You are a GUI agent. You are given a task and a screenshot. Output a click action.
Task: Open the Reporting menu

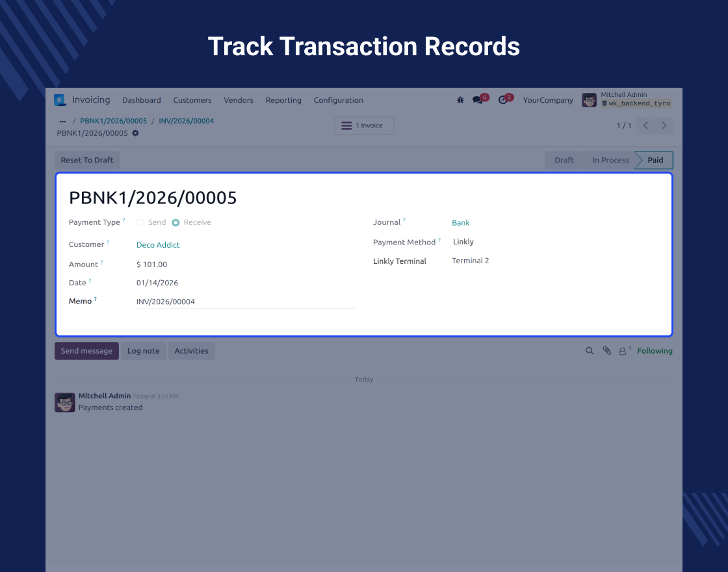coord(283,100)
